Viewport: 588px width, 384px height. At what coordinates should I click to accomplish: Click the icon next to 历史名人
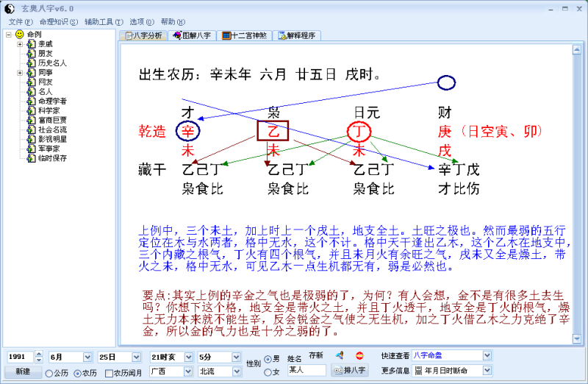click(31, 63)
